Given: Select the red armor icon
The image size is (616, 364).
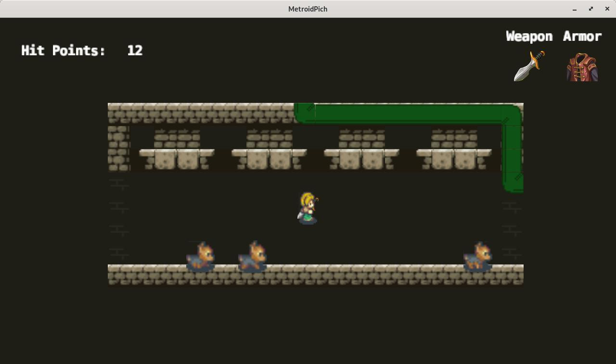Looking at the screenshot, I should 582,67.
